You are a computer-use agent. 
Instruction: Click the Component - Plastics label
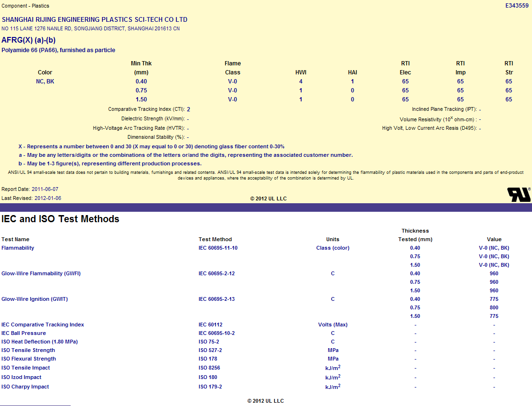26,6
